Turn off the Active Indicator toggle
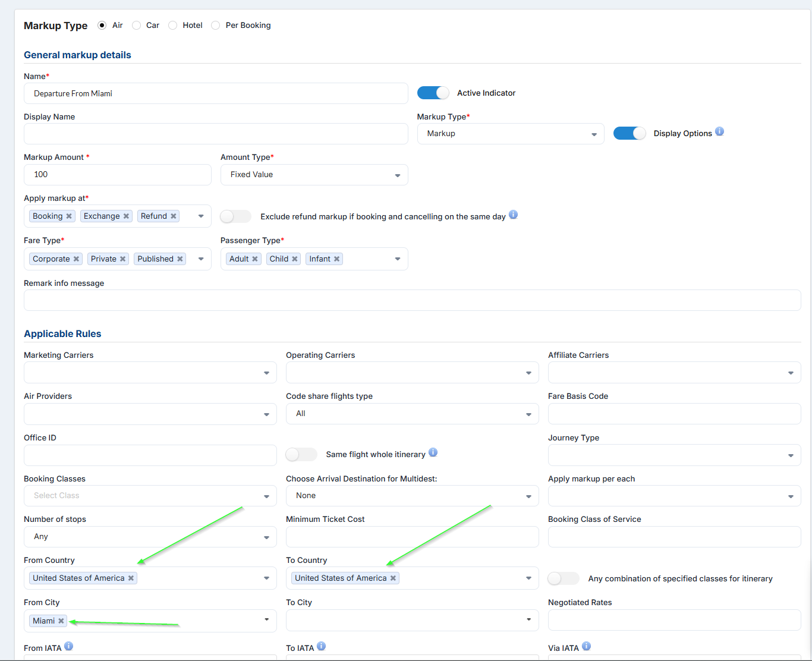 click(433, 93)
